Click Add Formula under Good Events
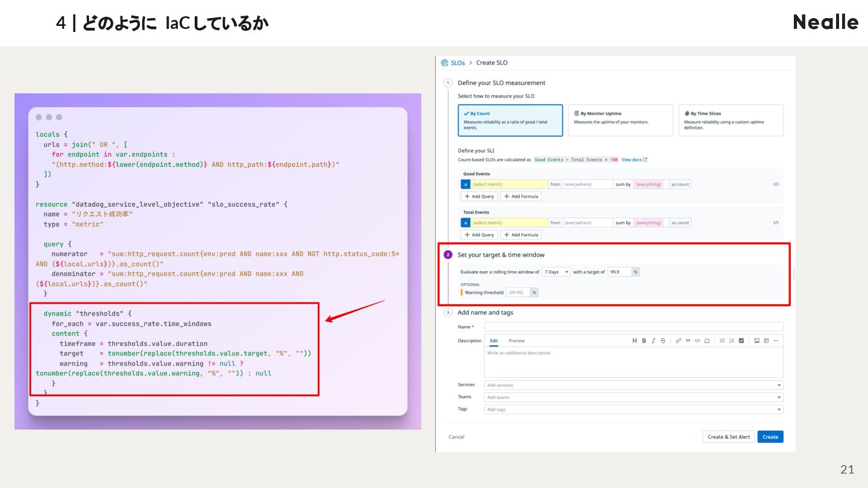This screenshot has width=868, height=488. point(521,196)
